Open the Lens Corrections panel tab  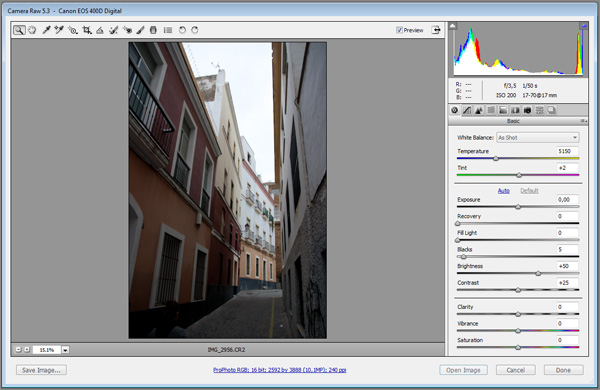click(515, 110)
